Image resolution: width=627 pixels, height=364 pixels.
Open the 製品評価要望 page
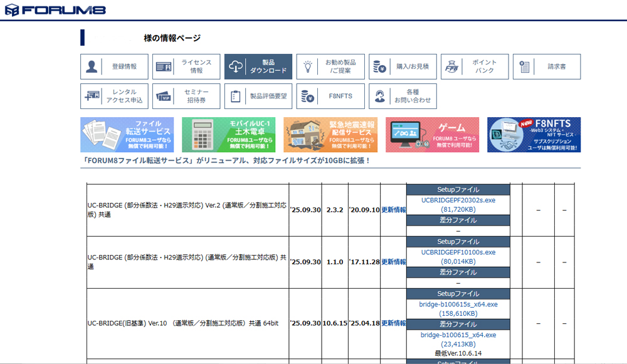[x=258, y=96]
